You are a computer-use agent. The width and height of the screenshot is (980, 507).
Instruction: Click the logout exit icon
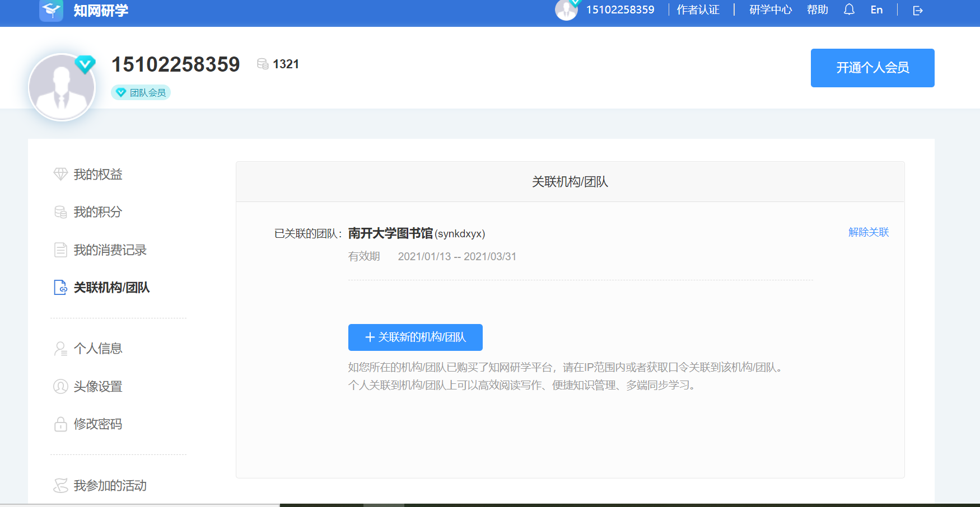[x=917, y=10]
